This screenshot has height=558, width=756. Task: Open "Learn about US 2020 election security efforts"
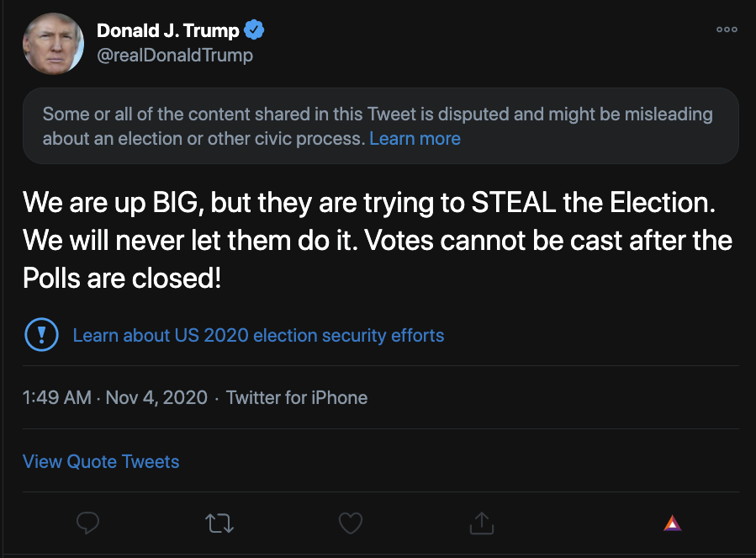coord(258,336)
